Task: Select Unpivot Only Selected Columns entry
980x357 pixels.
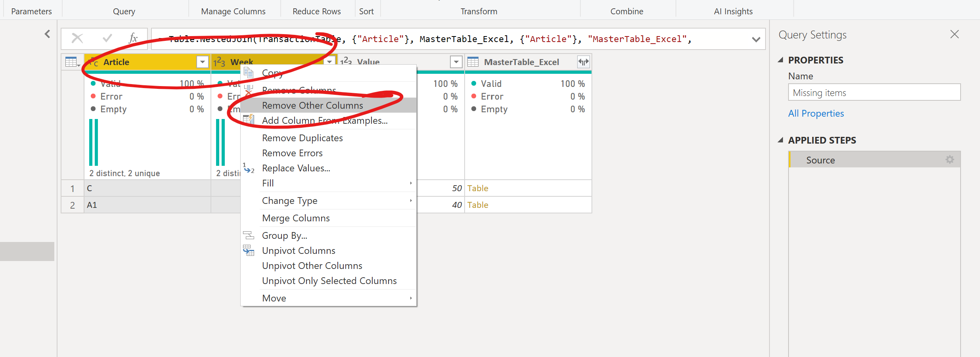Action: click(x=329, y=281)
